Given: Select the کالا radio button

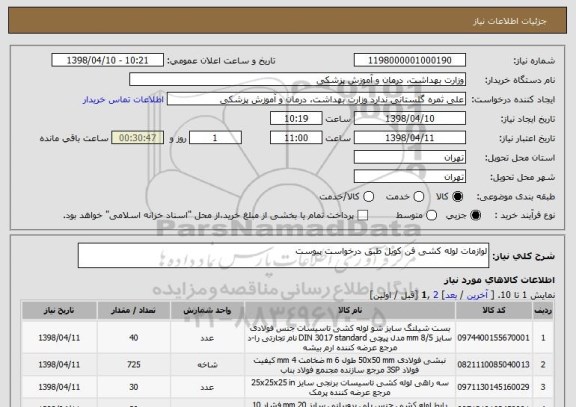Looking at the screenshot, I should (x=457, y=197).
